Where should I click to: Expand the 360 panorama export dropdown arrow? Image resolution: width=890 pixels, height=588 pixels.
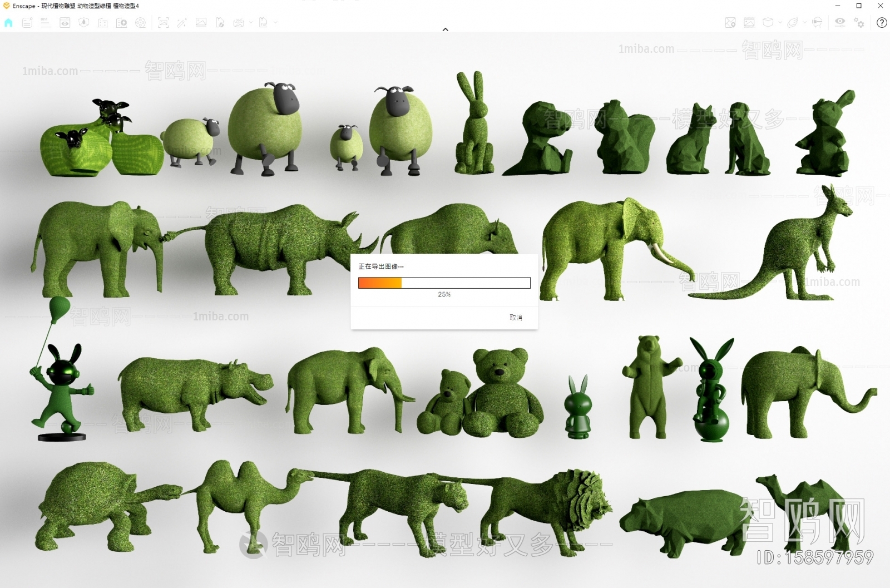point(251,23)
